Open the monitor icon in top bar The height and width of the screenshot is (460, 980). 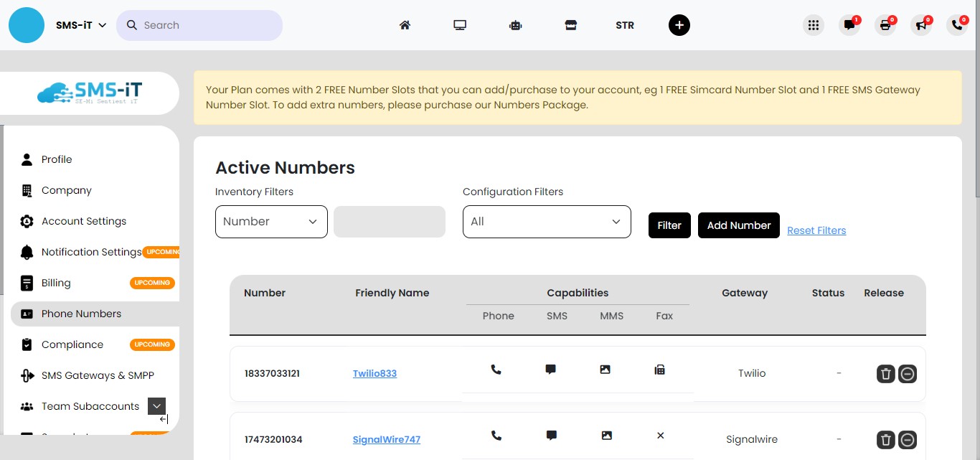(x=460, y=25)
